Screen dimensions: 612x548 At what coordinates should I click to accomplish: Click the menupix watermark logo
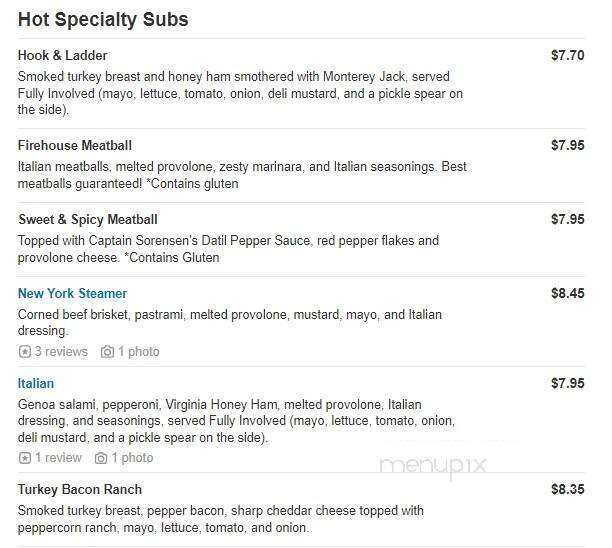coord(432,465)
